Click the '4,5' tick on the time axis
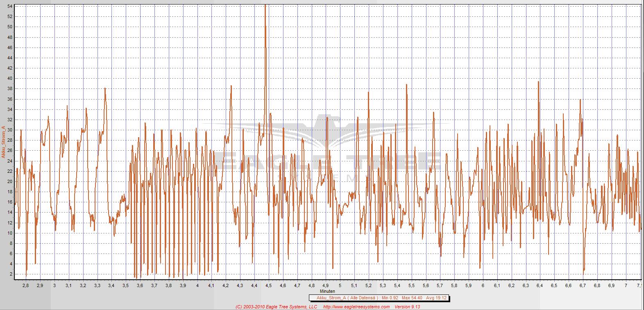This screenshot has height=310, width=644. pos(268,285)
